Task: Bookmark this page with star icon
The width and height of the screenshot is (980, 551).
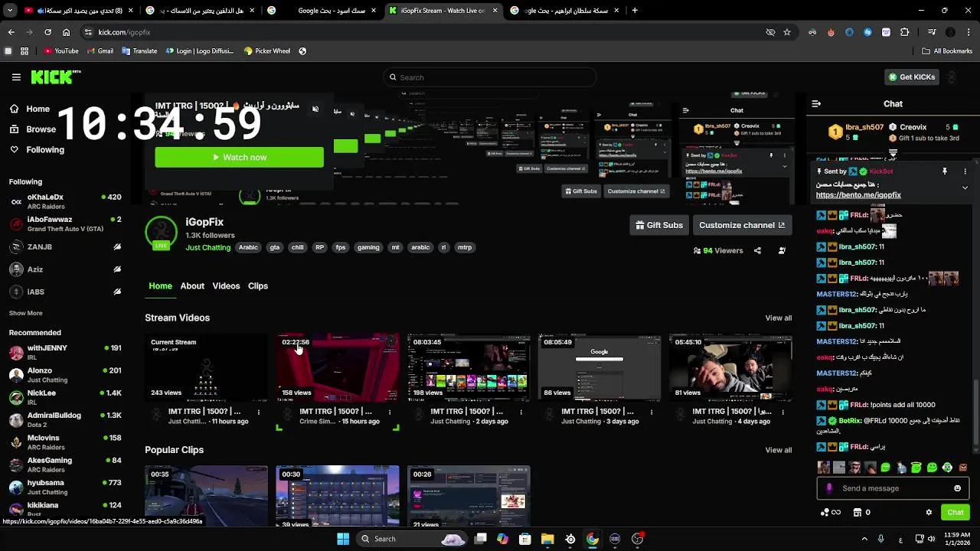Action: coord(787,32)
